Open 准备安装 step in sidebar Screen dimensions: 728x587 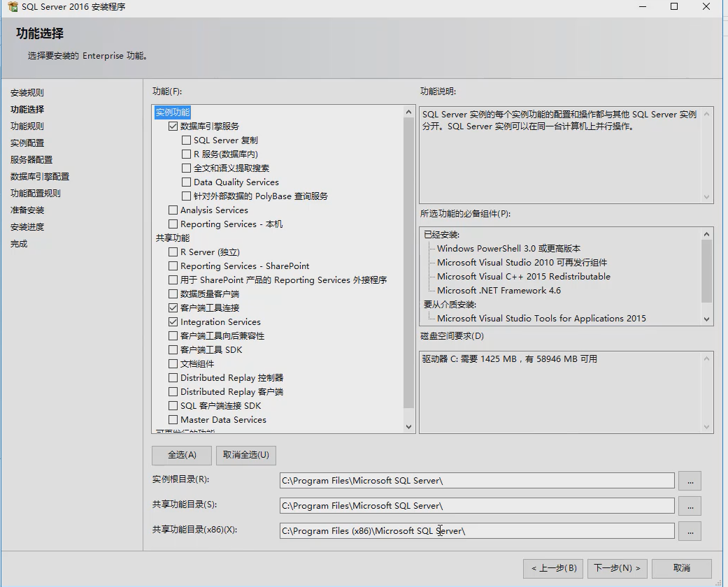click(x=27, y=210)
